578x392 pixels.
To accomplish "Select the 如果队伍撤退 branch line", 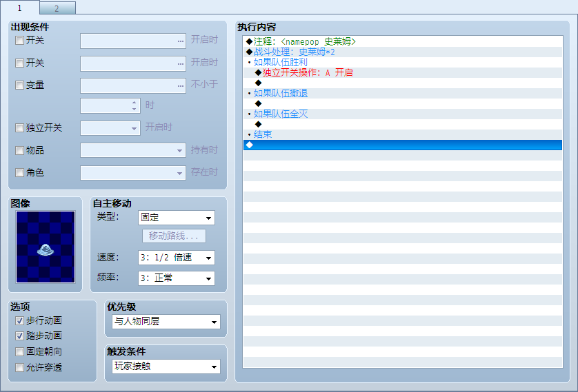I will 403,93.
